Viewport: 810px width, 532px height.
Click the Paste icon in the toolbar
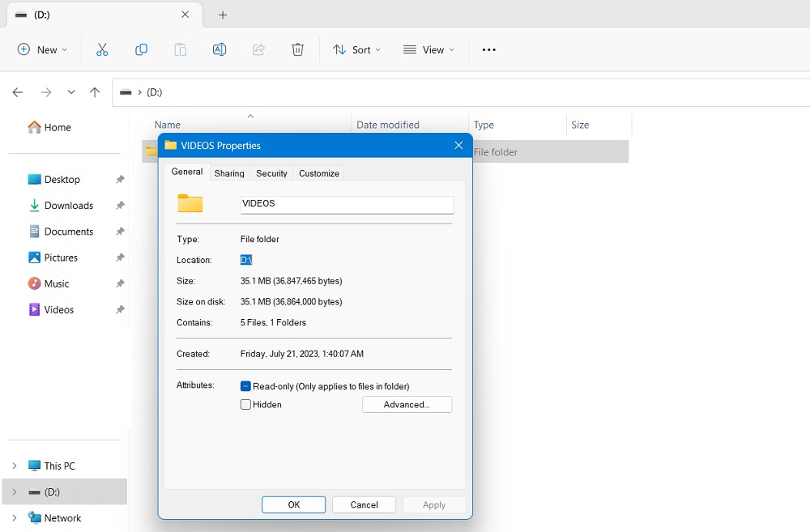180,49
